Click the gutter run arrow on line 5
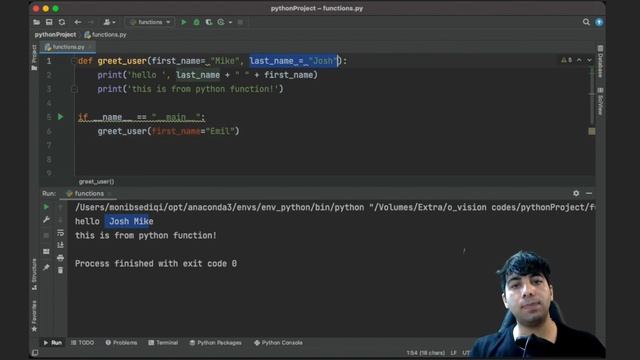 pyautogui.click(x=60, y=117)
